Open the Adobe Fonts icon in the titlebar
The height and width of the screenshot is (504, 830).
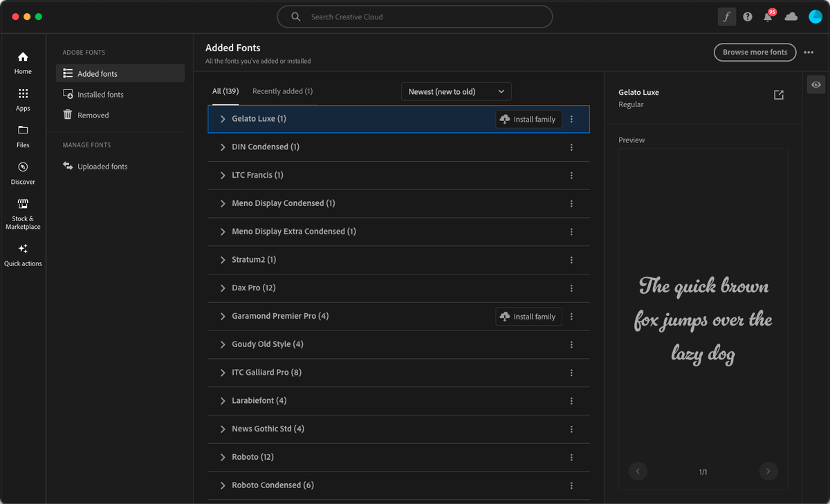(726, 16)
